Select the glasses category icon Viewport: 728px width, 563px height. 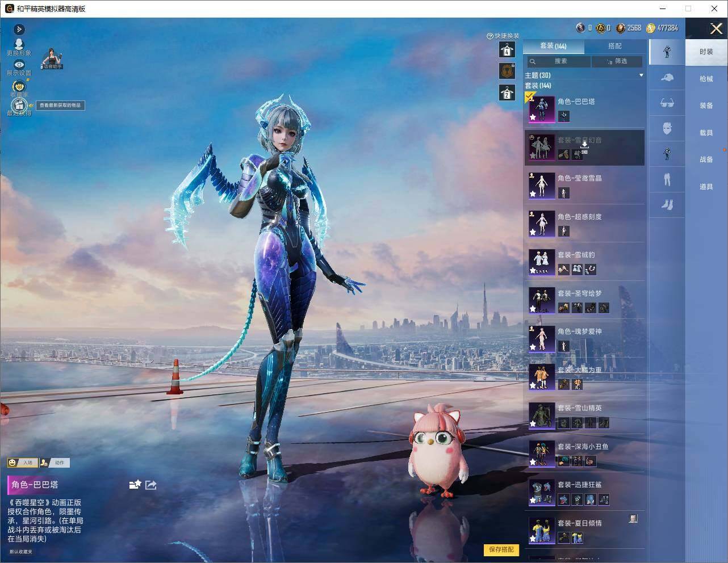click(667, 103)
